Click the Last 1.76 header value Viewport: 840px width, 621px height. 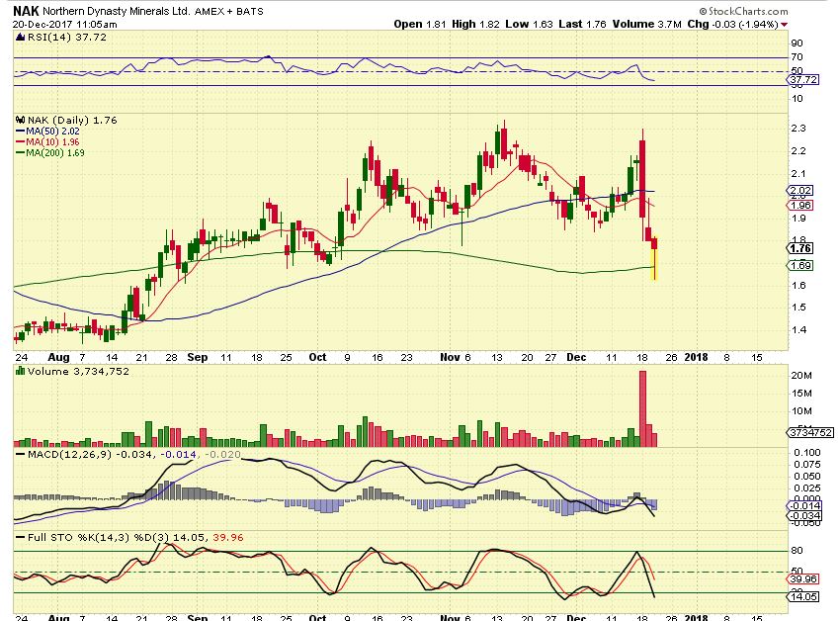582,24
